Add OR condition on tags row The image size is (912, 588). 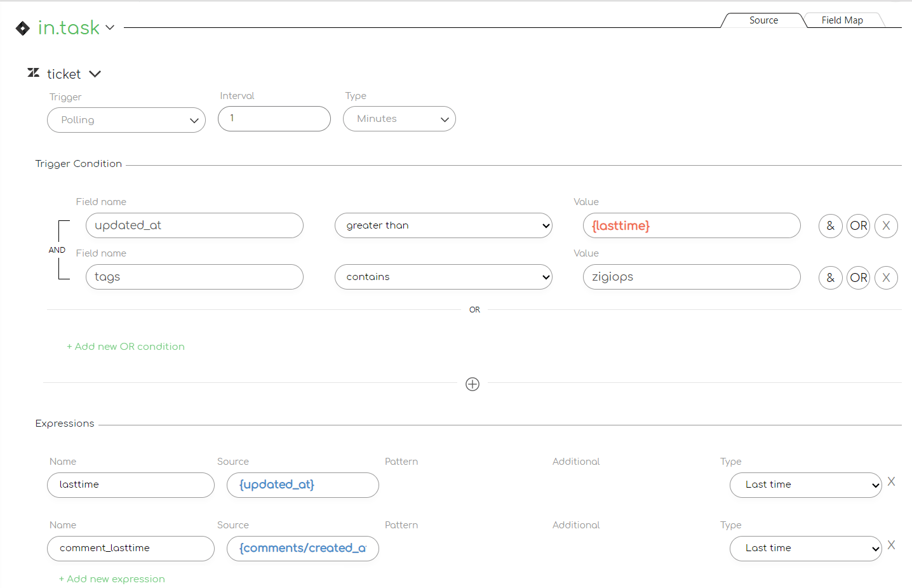click(859, 277)
